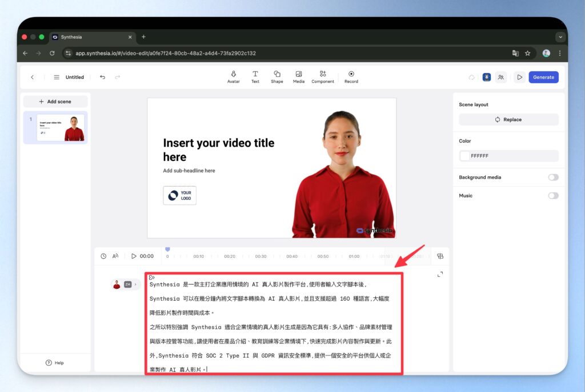
Task: Open the collaborators people icon
Action: 500,77
